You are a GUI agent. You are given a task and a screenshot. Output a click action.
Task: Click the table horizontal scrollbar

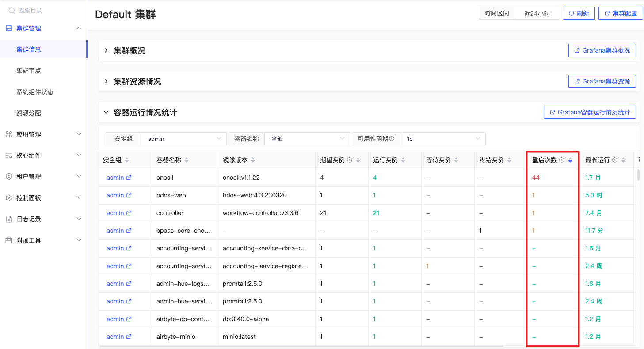(301, 346)
